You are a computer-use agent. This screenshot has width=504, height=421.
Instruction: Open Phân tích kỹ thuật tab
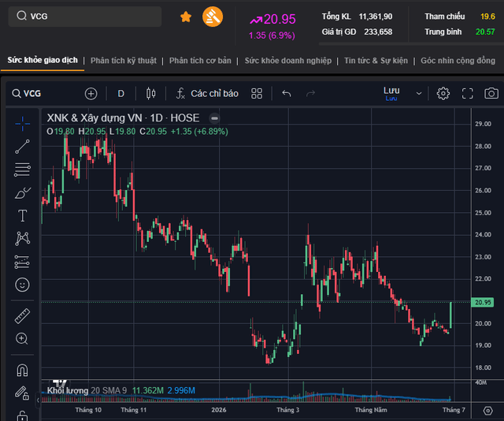tap(124, 61)
